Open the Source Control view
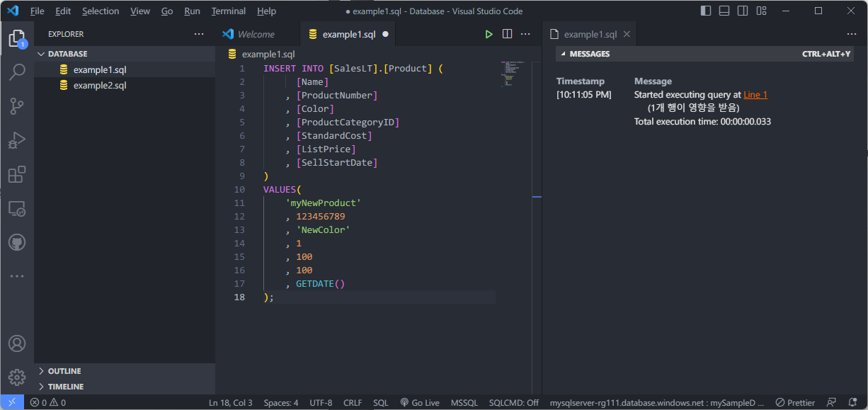 [x=17, y=106]
